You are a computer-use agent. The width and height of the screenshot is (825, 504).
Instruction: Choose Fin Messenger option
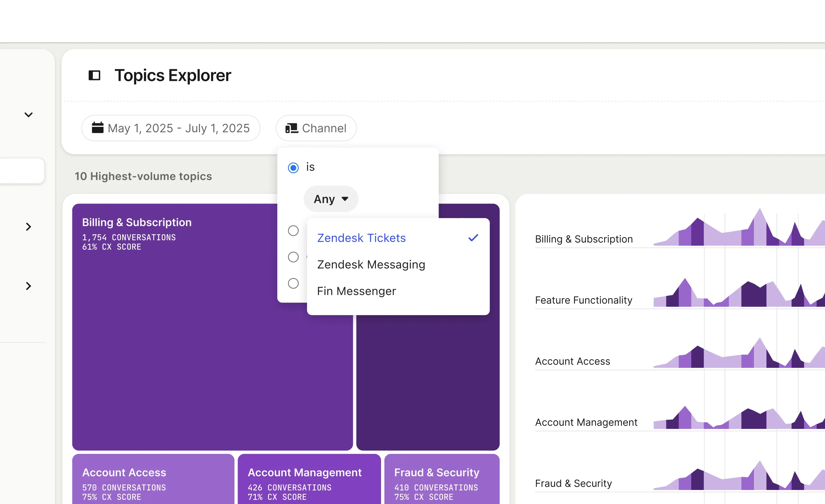click(x=356, y=291)
